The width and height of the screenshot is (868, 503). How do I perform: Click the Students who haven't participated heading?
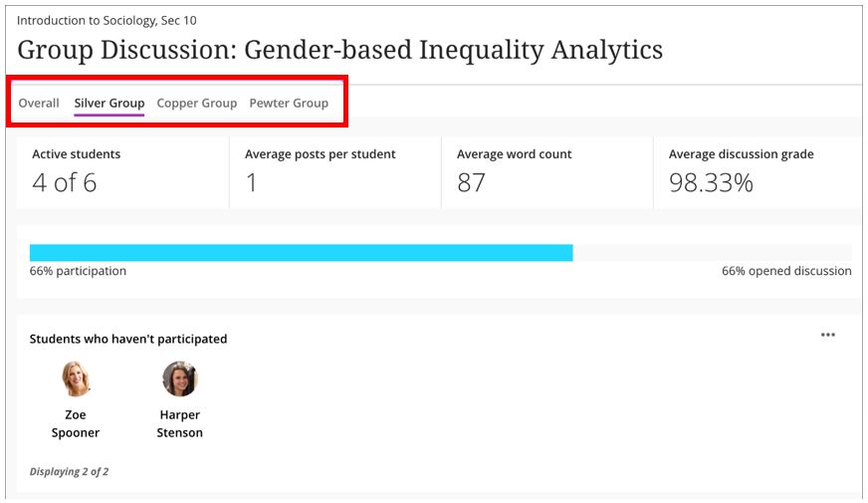click(128, 339)
